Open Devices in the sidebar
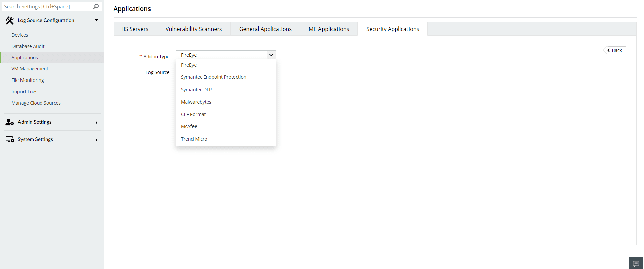This screenshot has height=269, width=644. 20,35
